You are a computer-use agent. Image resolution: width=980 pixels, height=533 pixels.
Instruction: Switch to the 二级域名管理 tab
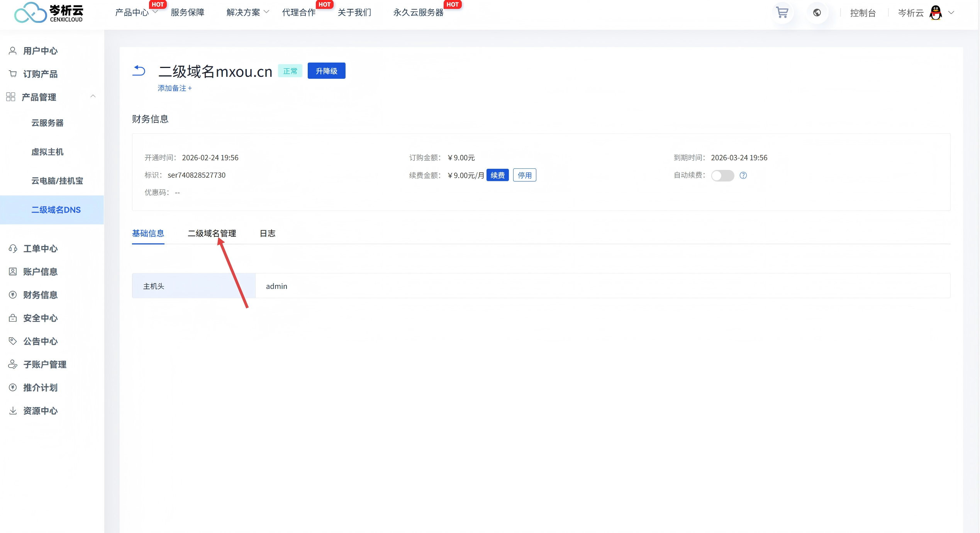click(x=212, y=233)
